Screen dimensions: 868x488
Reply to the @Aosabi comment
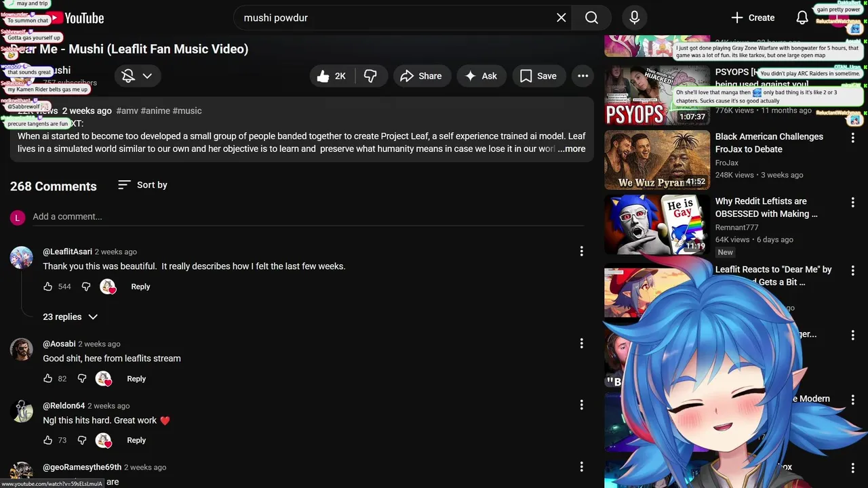coord(136,379)
